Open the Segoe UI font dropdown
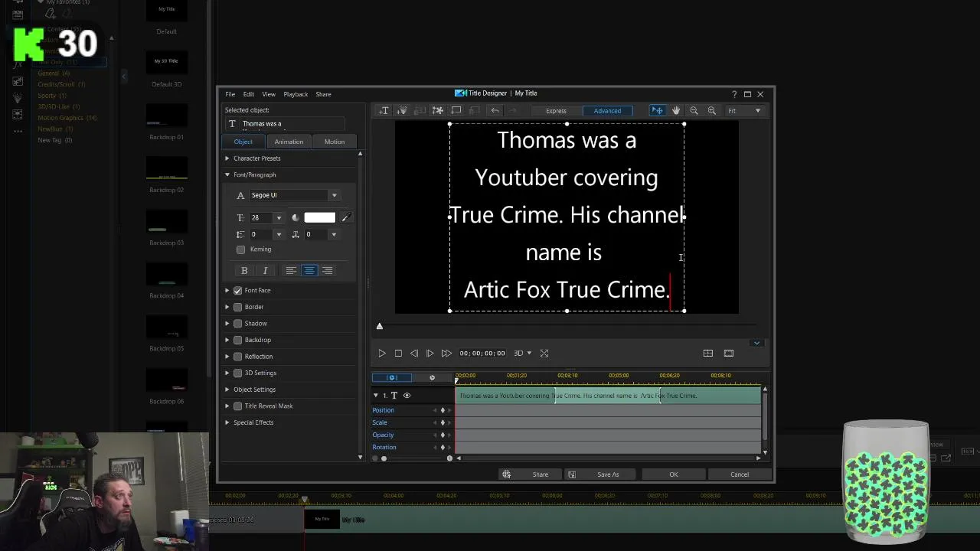 [x=334, y=195]
